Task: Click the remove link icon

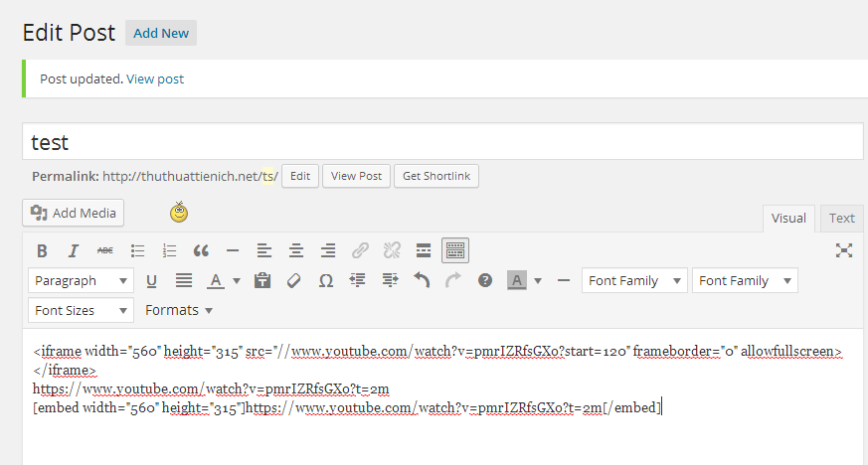Action: pos(392,251)
